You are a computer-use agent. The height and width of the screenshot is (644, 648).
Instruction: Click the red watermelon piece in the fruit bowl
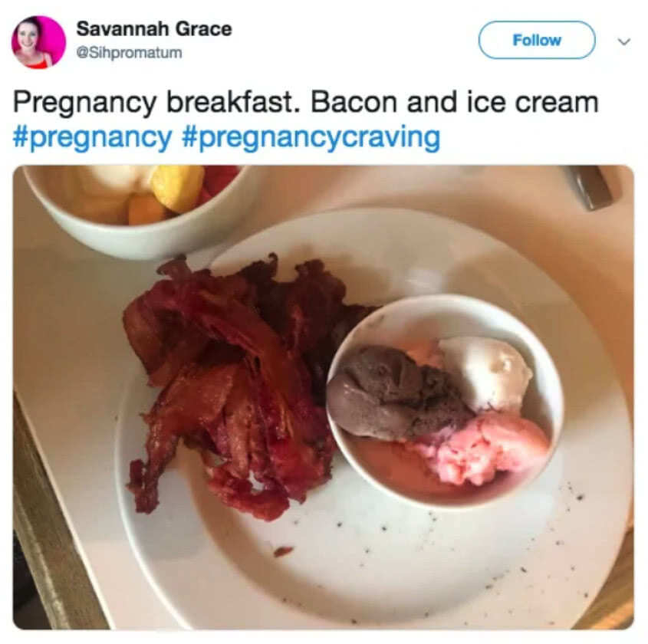click(221, 179)
